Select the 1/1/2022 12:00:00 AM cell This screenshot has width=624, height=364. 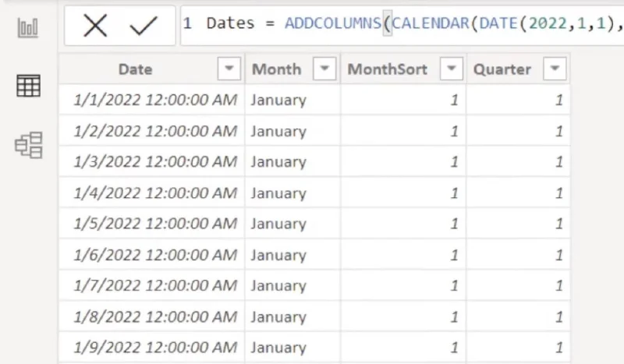(x=152, y=100)
